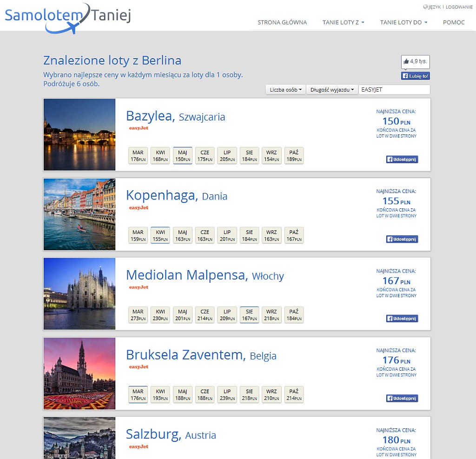This screenshot has height=459, width=476.
Task: Select MAR 176 PLN for Bruksela Zaventem
Action: pyautogui.click(x=138, y=395)
